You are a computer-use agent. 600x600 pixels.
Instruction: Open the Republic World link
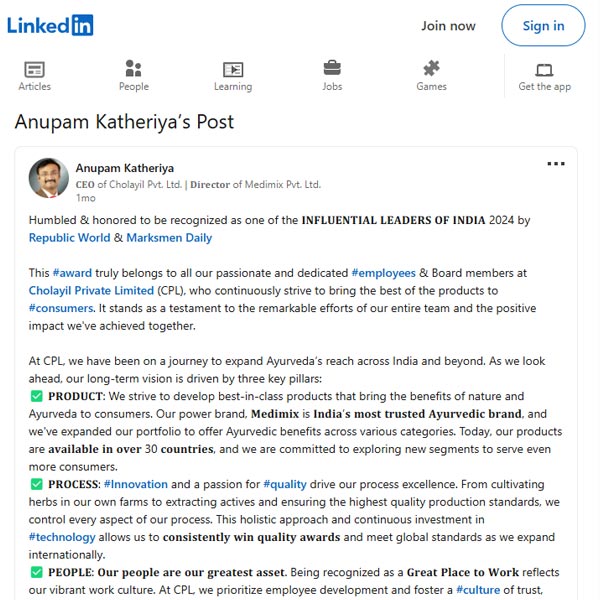[69, 238]
